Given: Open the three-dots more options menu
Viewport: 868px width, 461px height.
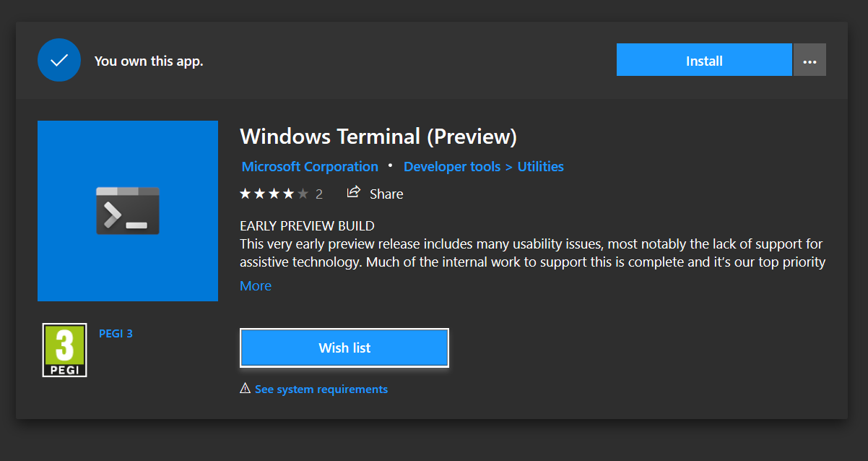Looking at the screenshot, I should click(810, 60).
